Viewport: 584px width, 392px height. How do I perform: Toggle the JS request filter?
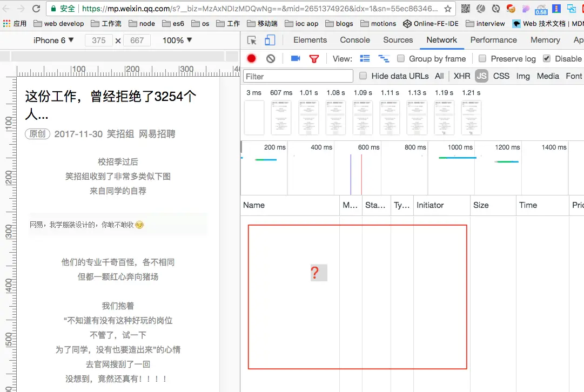[481, 76]
